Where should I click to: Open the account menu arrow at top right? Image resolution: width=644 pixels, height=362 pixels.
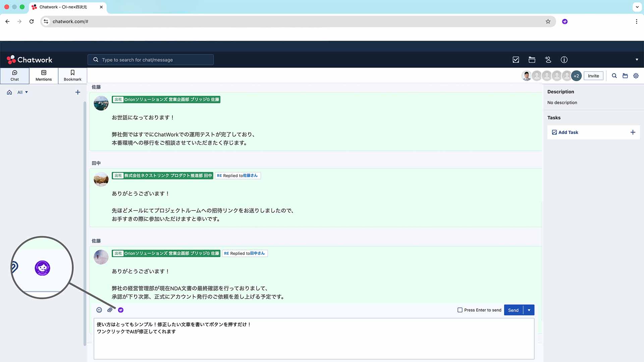(637, 60)
